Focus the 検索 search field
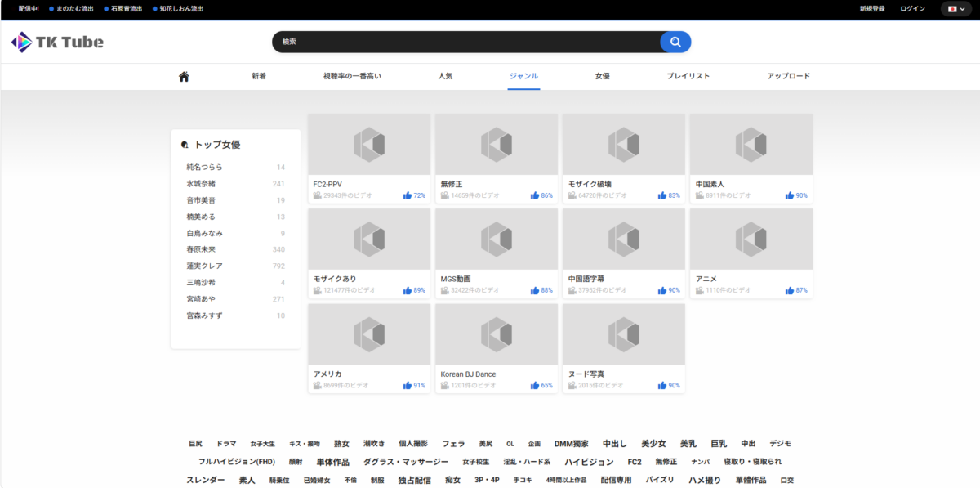This screenshot has width=980, height=488. click(465, 42)
